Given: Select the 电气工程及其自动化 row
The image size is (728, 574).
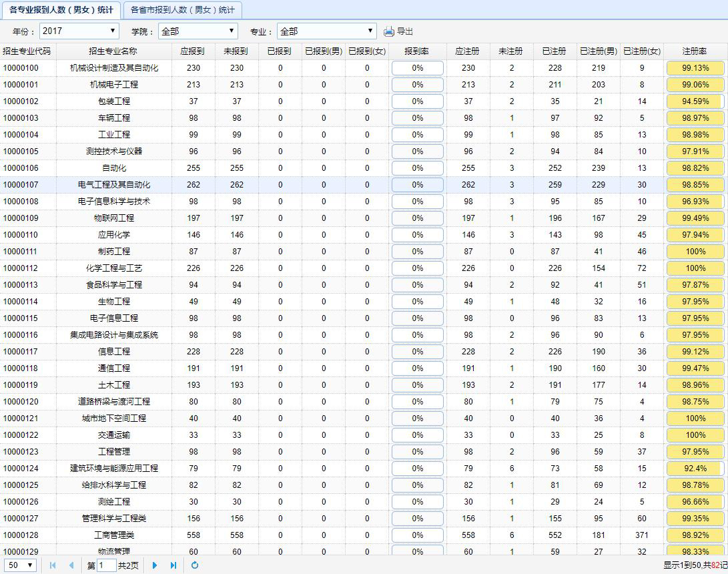Looking at the screenshot, I should pyautogui.click(x=113, y=185).
